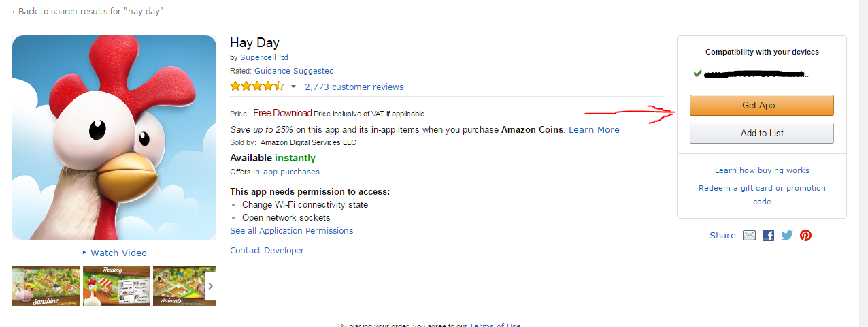
Task: Open Learn how buying works link
Action: 762,170
